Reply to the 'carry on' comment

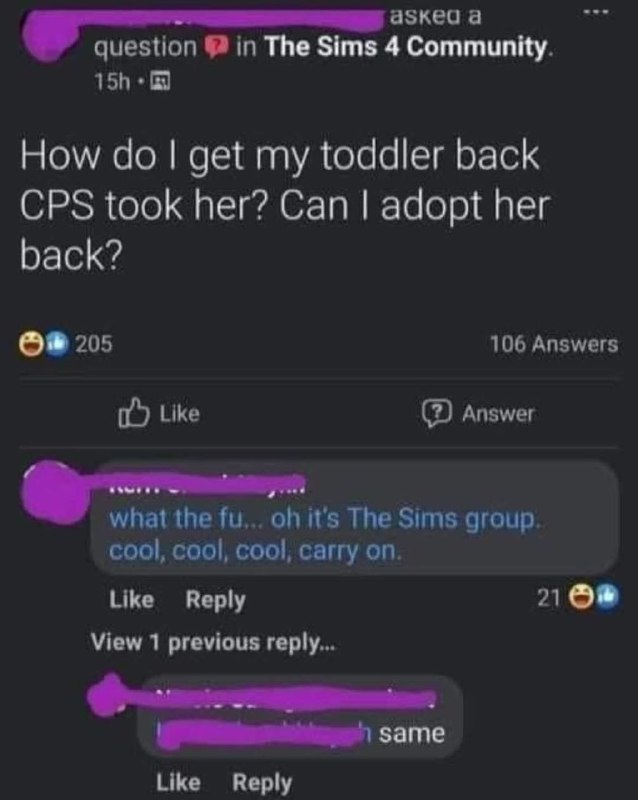[215, 599]
